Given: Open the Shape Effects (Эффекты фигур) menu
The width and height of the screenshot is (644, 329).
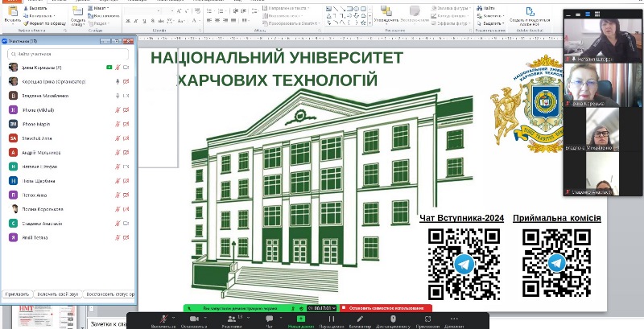Looking at the screenshot, I should coord(452,23).
